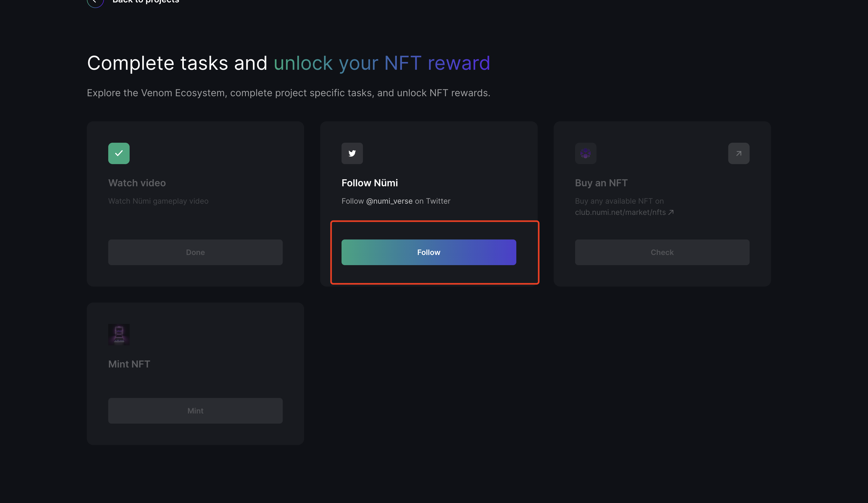Click the back arrow circle icon
The height and width of the screenshot is (503, 868).
(x=95, y=2)
